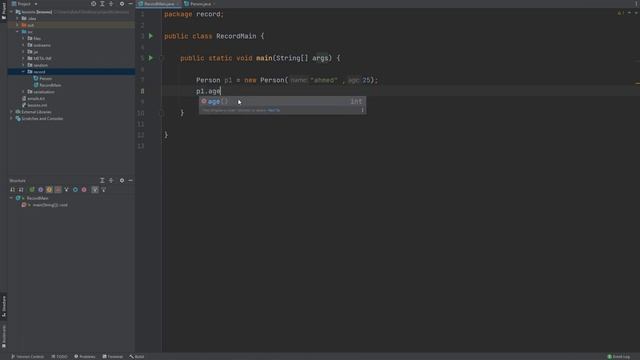Click the editor inspections warning indicator

click(x=621, y=13)
